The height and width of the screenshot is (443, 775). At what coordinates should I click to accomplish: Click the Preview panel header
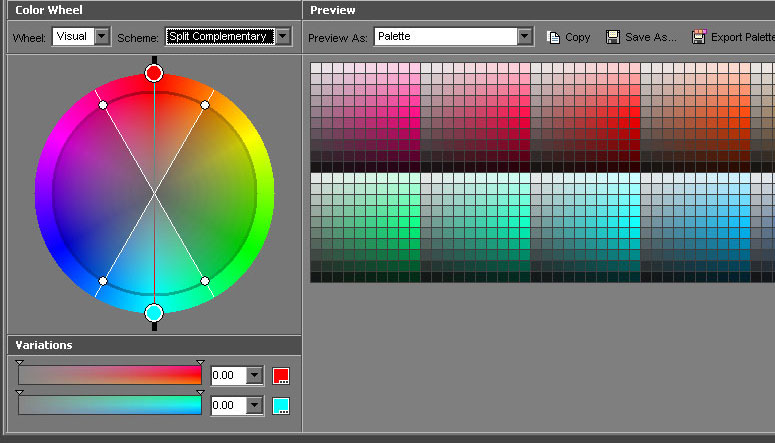click(539, 10)
